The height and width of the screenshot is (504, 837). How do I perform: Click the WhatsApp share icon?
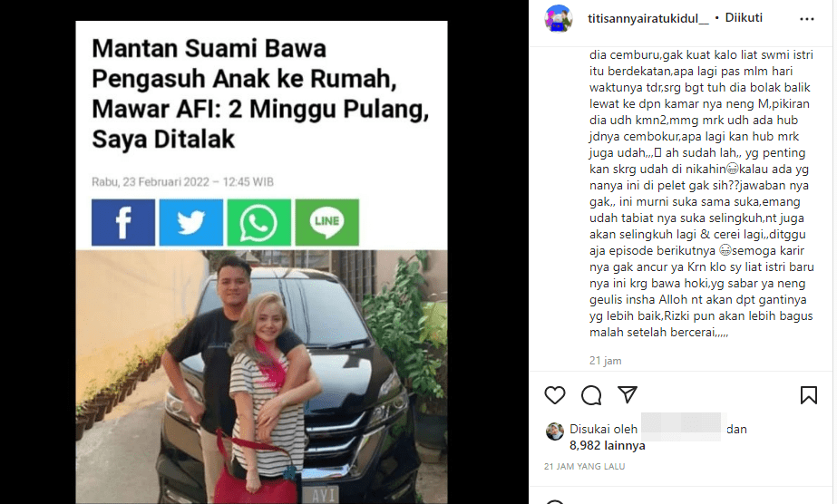point(258,222)
